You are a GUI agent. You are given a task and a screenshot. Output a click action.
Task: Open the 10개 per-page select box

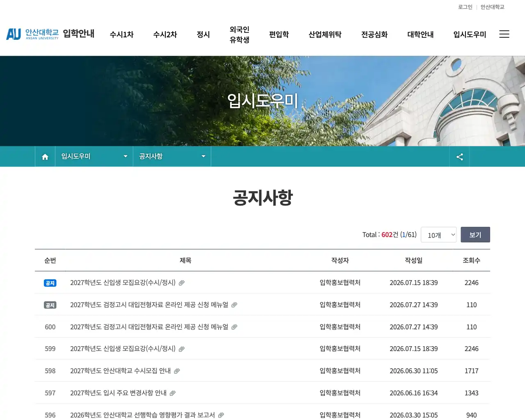(x=439, y=235)
